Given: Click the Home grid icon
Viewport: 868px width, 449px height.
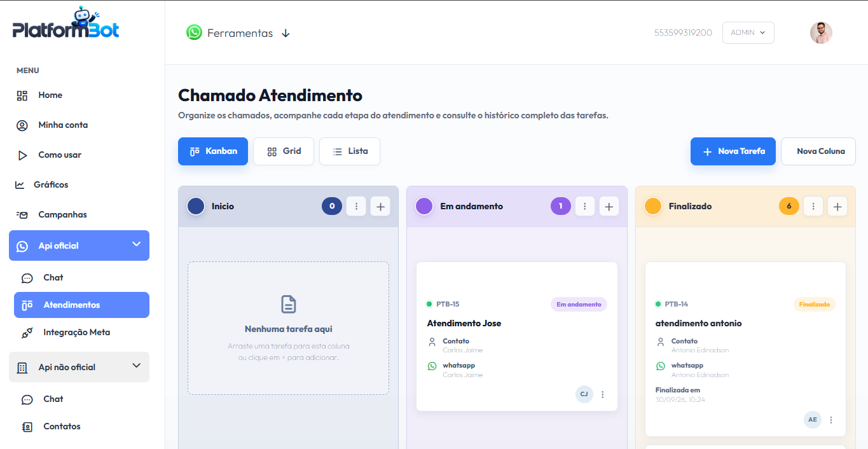Looking at the screenshot, I should click(x=22, y=95).
